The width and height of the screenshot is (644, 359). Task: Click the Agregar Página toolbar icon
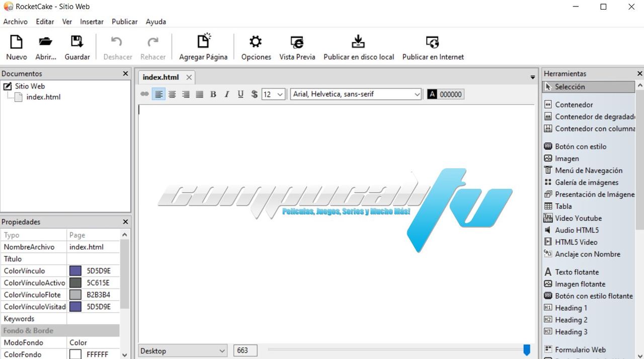pos(203,41)
